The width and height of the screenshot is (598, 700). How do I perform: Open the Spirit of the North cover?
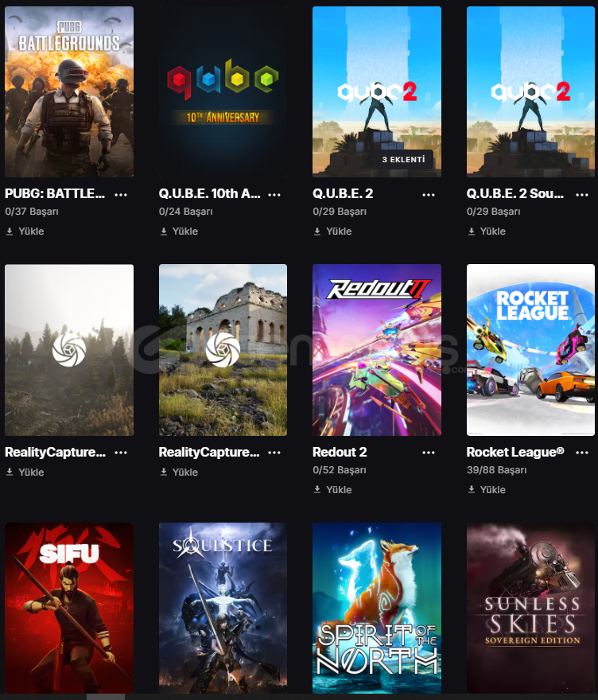(x=377, y=608)
